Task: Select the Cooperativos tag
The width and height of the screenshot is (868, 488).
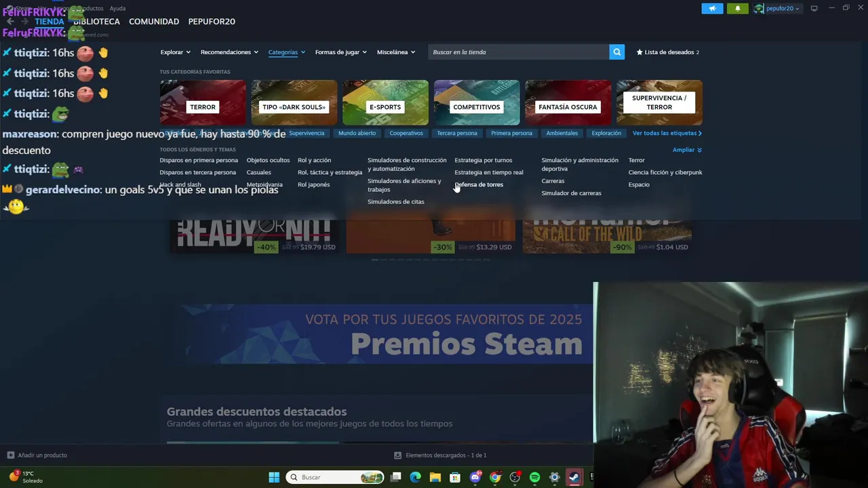Action: (x=406, y=134)
